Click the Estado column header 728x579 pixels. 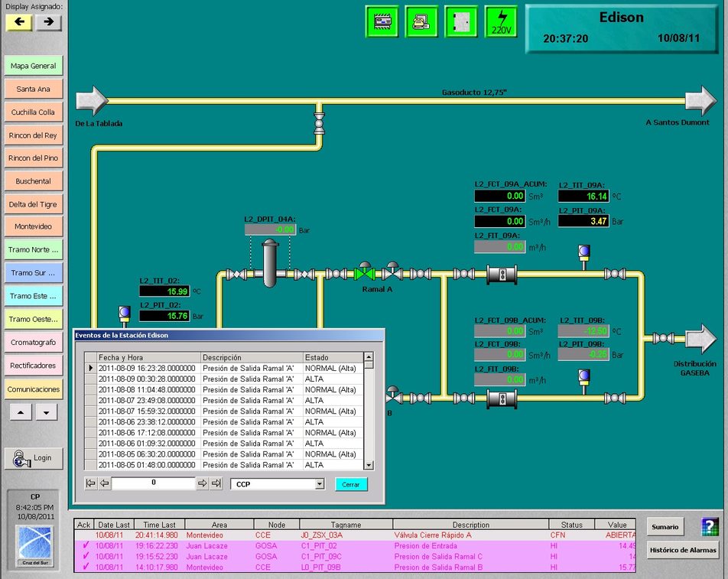(333, 357)
